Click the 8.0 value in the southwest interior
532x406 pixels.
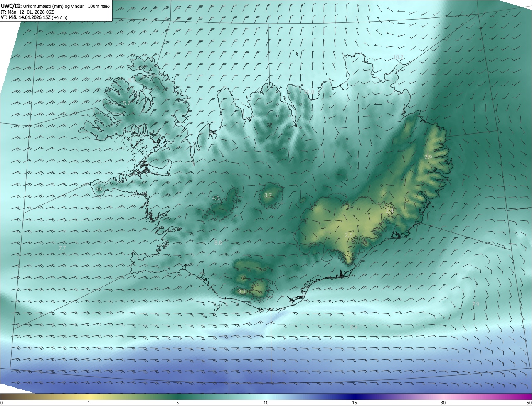(x=218, y=242)
